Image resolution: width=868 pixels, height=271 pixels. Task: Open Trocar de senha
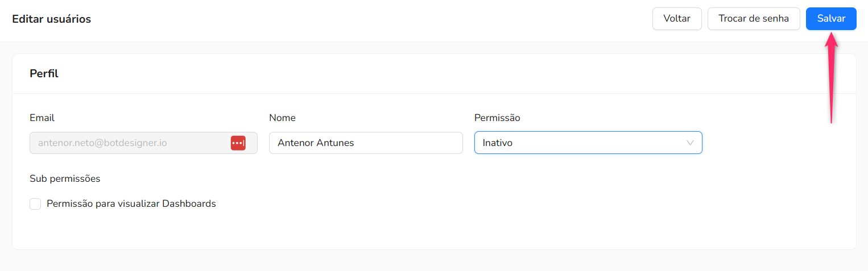pyautogui.click(x=754, y=19)
